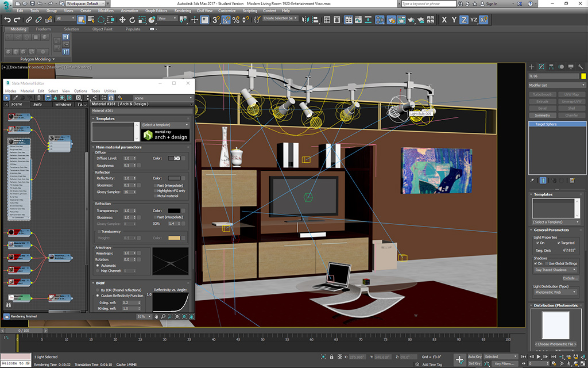The height and width of the screenshot is (368, 588).
Task: Open Ray Traced Shadows type dropdown
Action: coord(555,270)
